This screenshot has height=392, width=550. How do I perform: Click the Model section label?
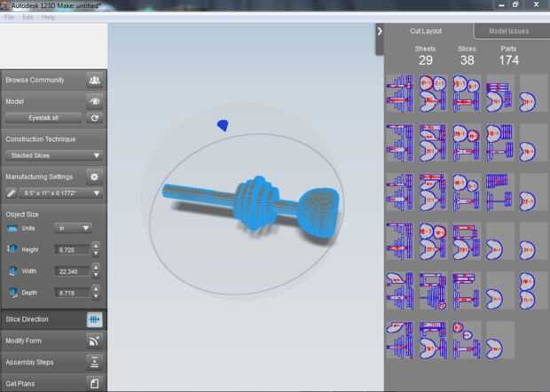[x=15, y=102]
